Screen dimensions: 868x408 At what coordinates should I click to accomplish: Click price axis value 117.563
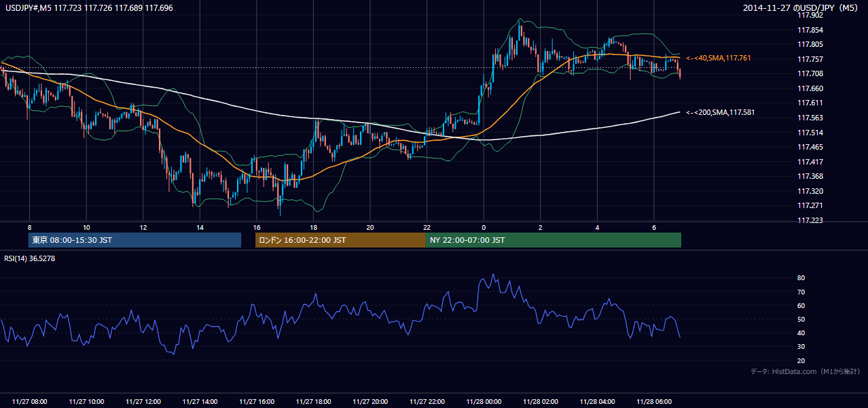[x=810, y=118]
